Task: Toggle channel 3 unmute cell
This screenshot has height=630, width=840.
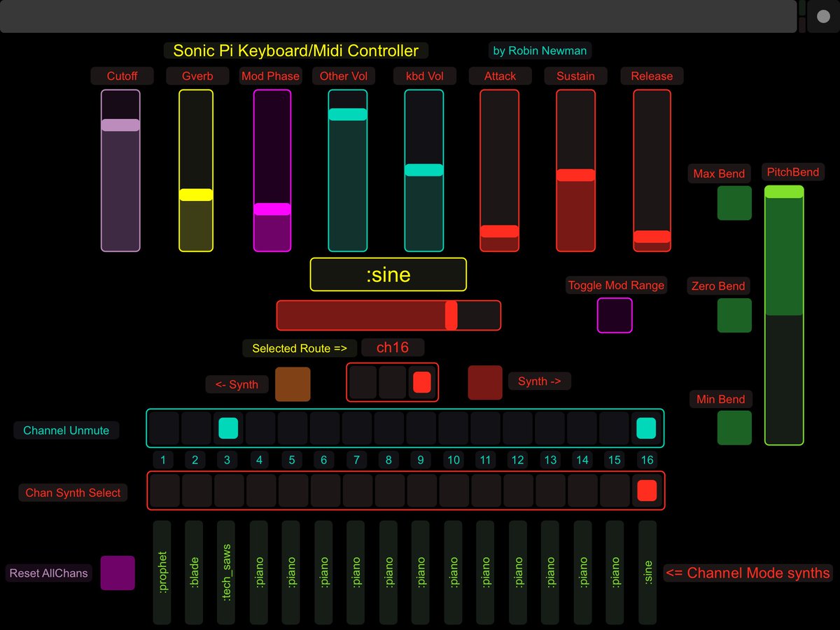Action: pos(228,428)
